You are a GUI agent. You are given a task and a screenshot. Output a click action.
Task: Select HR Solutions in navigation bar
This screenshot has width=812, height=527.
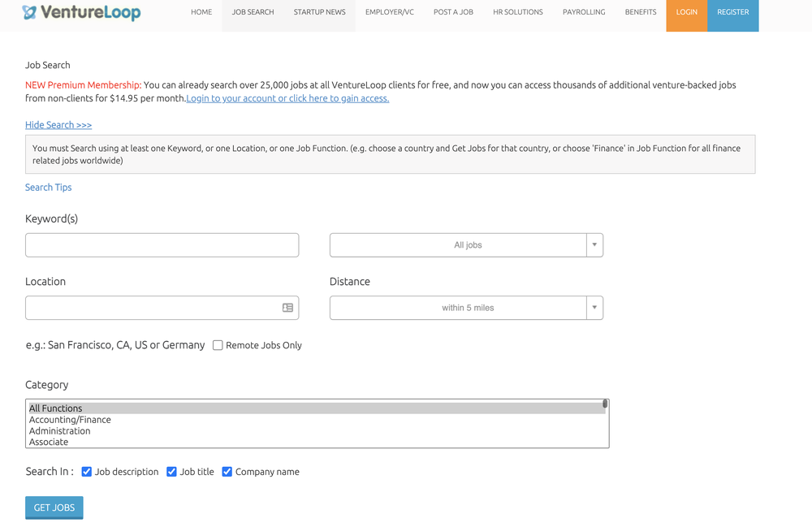518,12
